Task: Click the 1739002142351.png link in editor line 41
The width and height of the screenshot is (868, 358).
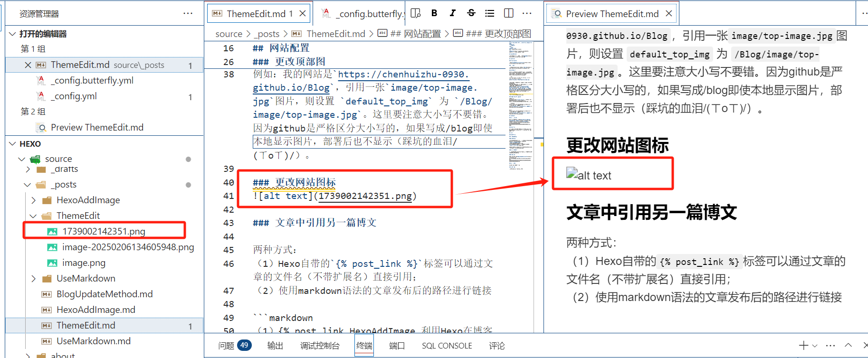Action: click(x=365, y=196)
